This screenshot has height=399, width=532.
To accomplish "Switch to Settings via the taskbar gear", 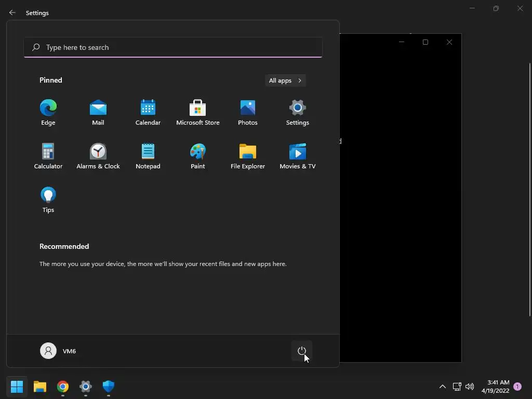I will tap(86, 387).
